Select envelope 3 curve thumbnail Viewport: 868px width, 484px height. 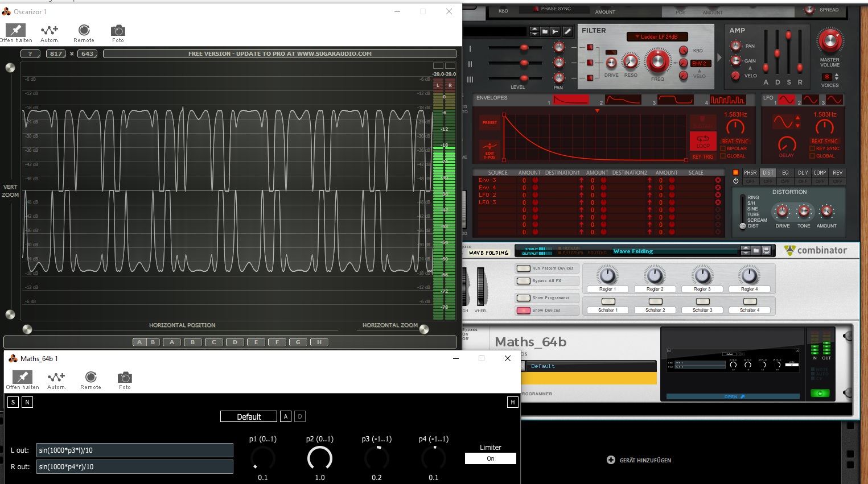(676, 100)
